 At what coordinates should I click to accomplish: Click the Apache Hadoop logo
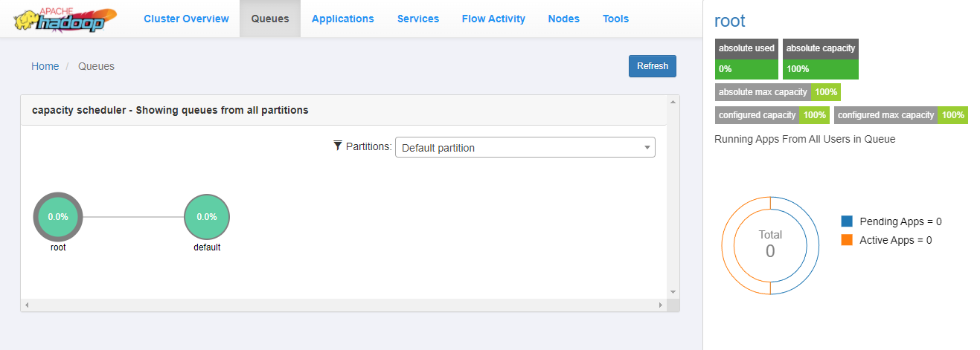pyautogui.click(x=65, y=19)
